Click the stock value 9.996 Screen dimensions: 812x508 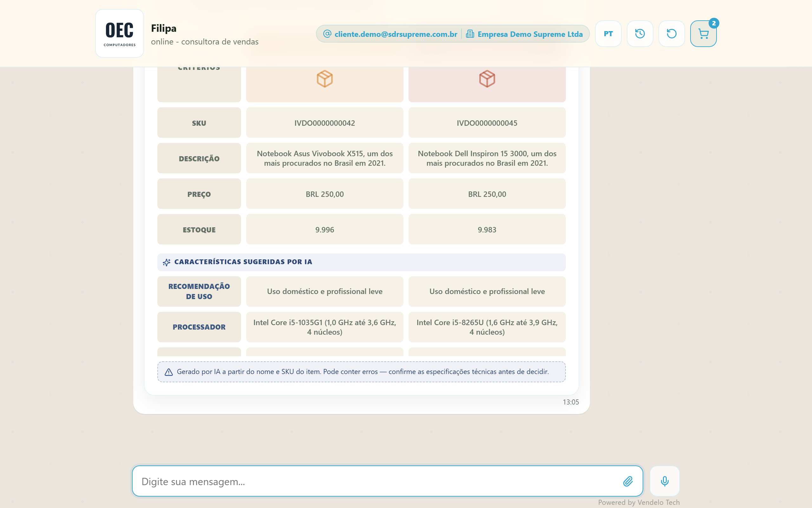324,230
